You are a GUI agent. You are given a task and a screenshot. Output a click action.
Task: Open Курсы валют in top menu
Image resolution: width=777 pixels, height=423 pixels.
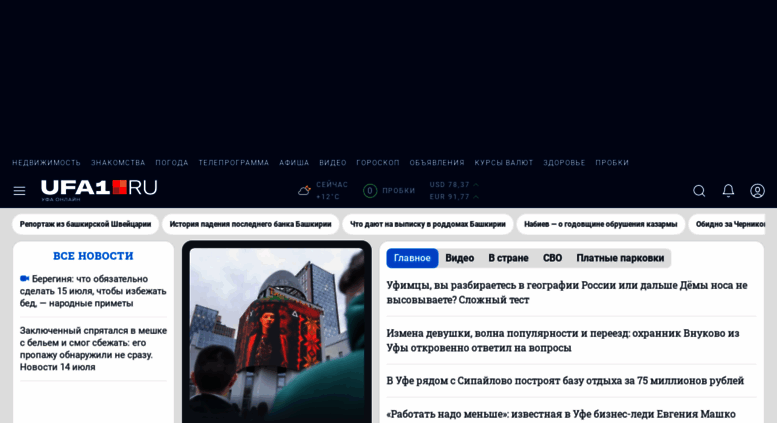pos(504,162)
